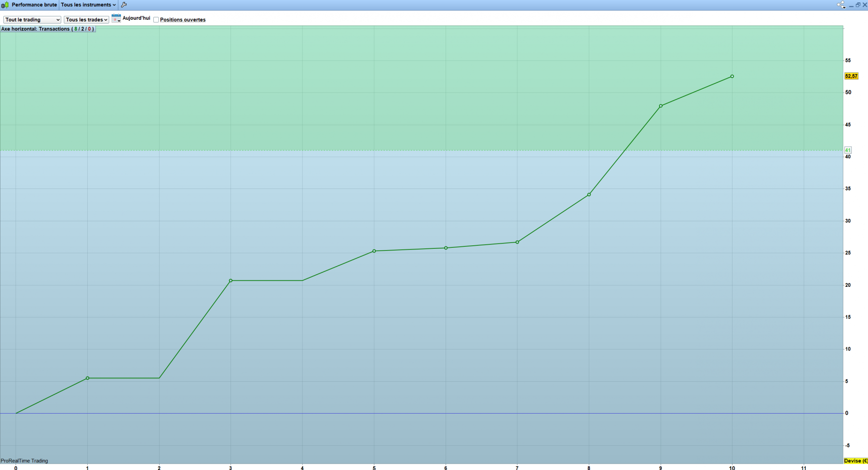Screen dimensions: 868x470
Task: Open the calendar date picker icon
Action: click(x=116, y=18)
